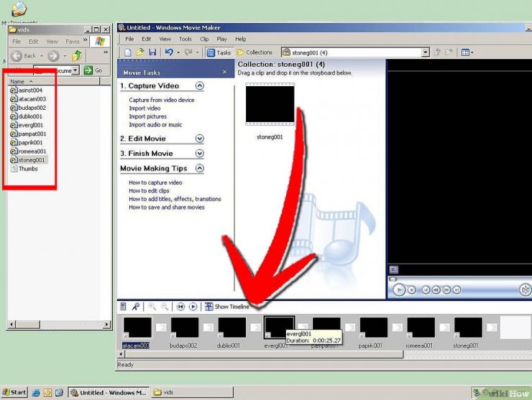Close the Movie Tasks pane
The width and height of the screenshot is (532, 400).
pos(224,73)
